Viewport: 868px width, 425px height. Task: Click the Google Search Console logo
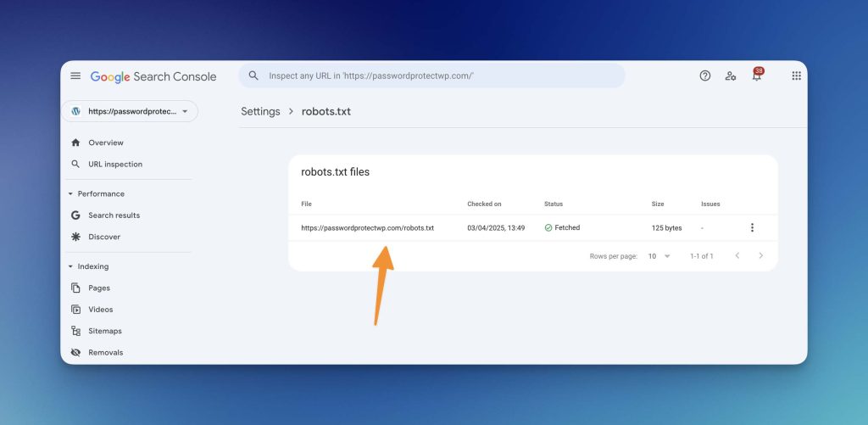coord(153,76)
